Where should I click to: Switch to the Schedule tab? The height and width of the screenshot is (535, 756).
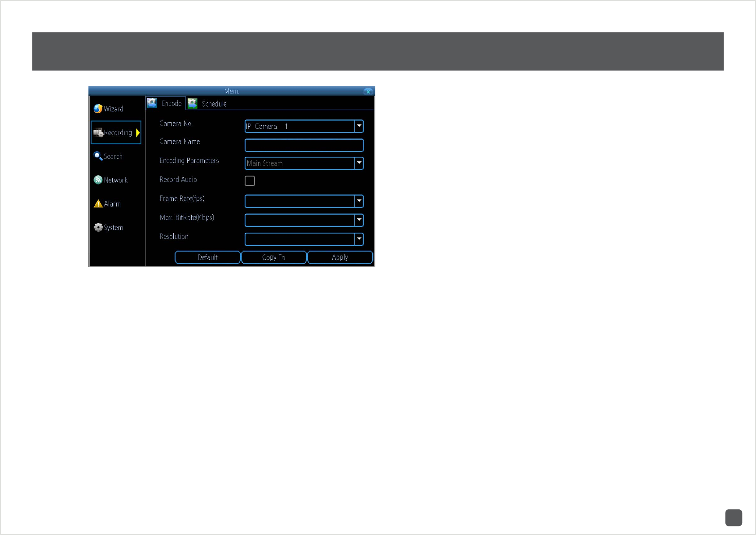207,104
